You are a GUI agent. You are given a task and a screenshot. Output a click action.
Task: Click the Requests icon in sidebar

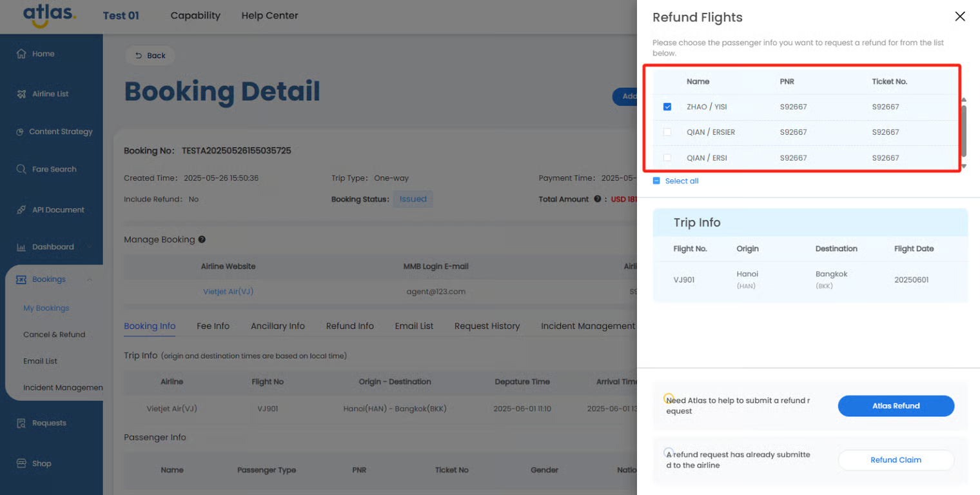pos(21,423)
